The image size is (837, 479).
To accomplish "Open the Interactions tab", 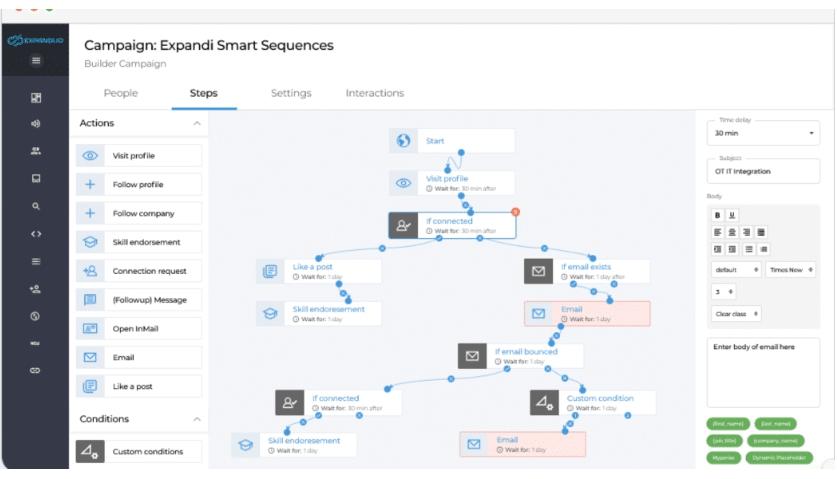I will point(375,93).
